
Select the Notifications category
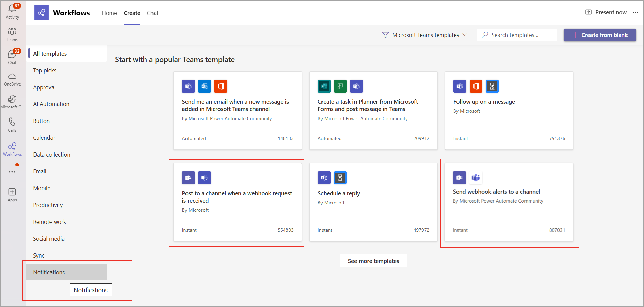coord(49,272)
